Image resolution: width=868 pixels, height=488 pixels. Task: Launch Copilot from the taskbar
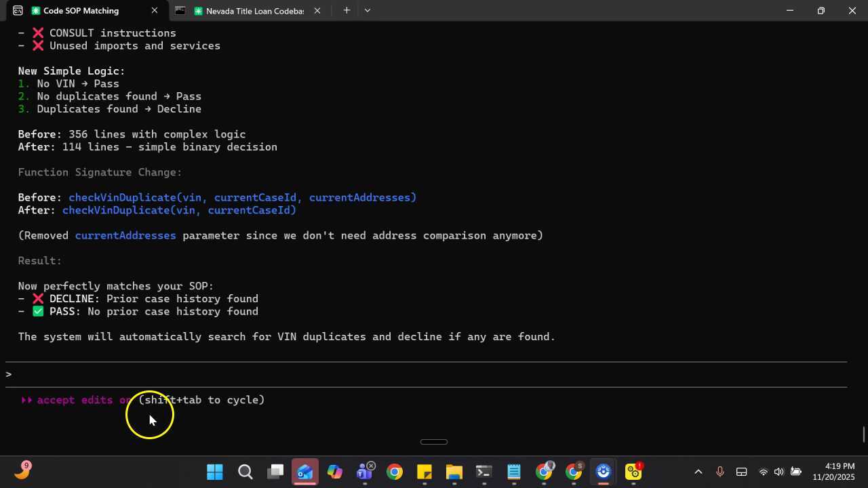pos(334,472)
